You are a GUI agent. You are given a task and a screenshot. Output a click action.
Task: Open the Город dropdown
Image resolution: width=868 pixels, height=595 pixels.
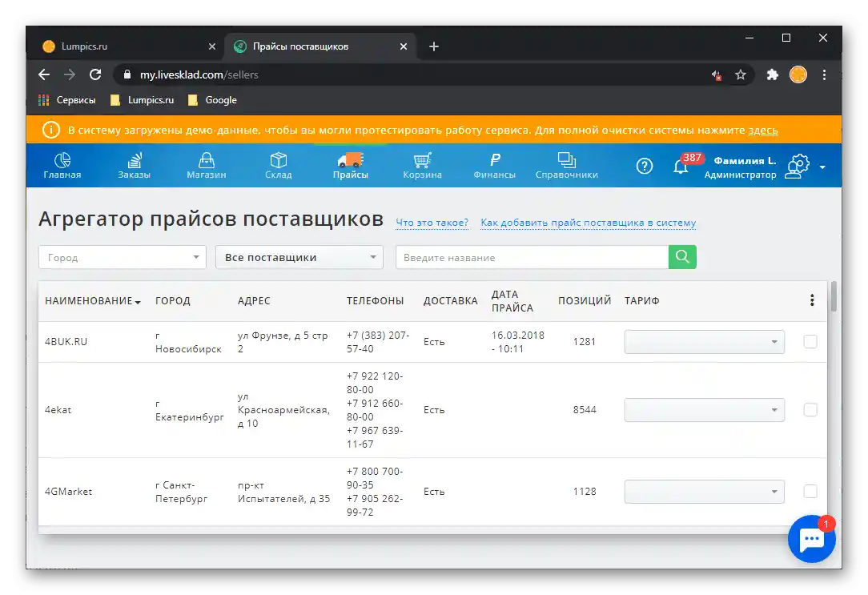pos(122,257)
